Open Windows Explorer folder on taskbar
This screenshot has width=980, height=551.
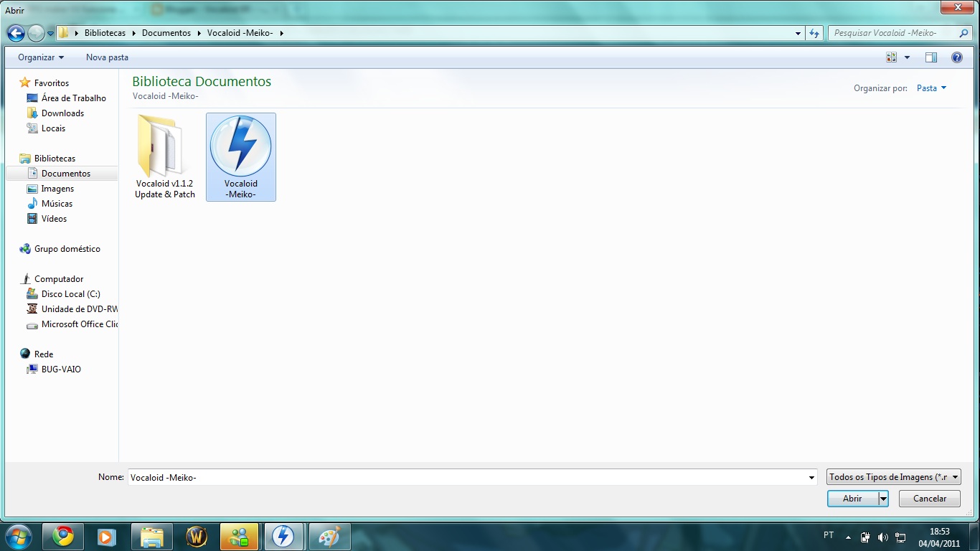151,537
